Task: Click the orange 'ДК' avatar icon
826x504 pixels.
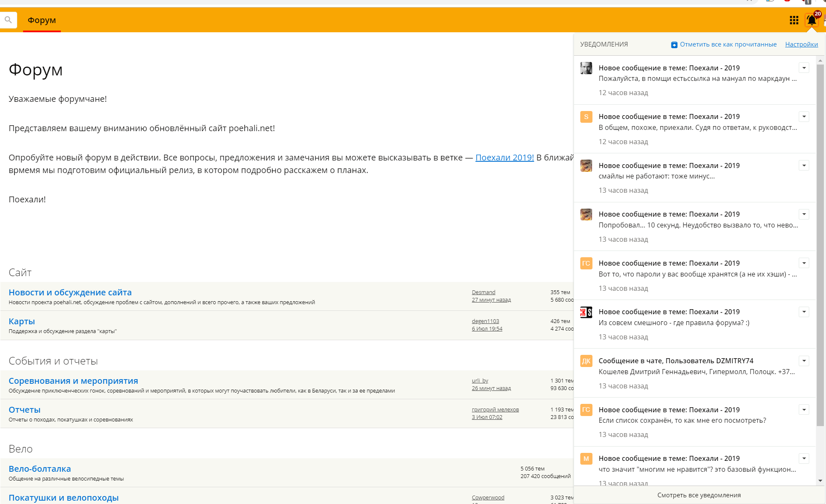Action: click(586, 361)
